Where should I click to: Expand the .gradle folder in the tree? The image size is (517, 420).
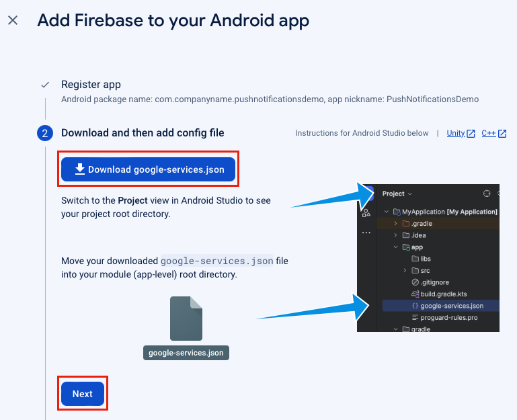point(396,224)
